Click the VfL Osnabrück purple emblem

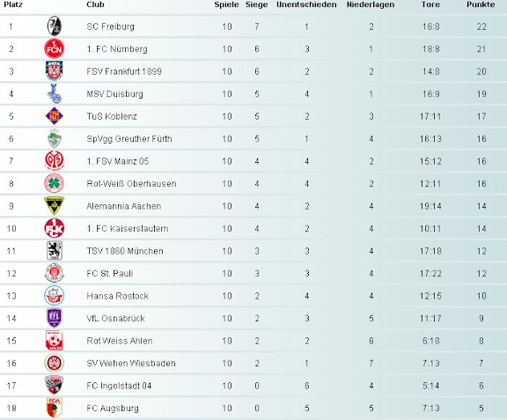pos(54,318)
